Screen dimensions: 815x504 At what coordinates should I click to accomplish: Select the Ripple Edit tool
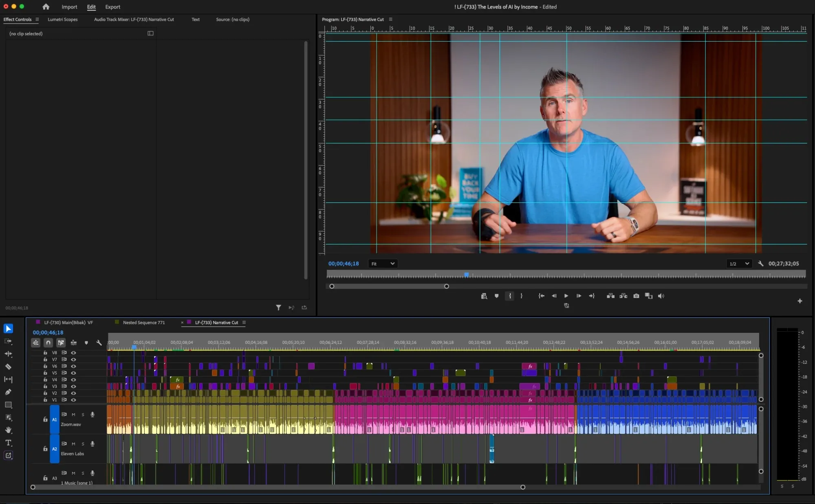click(8, 354)
